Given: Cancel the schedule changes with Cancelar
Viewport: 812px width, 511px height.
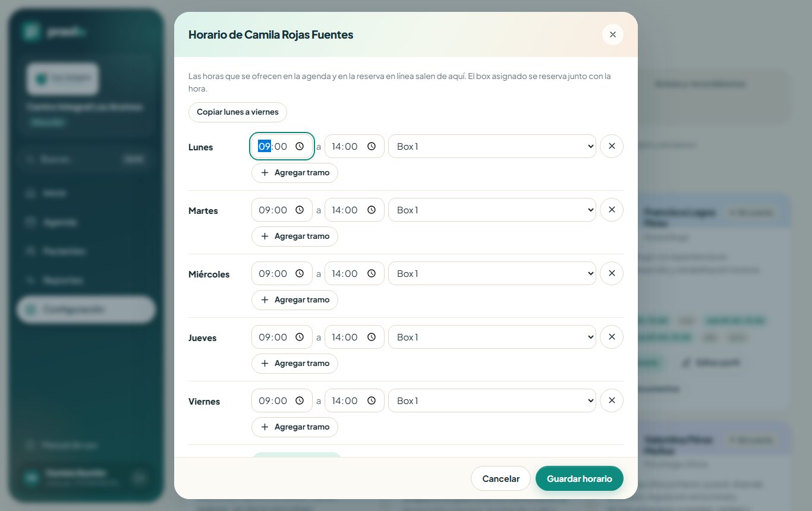Looking at the screenshot, I should click(x=501, y=478).
